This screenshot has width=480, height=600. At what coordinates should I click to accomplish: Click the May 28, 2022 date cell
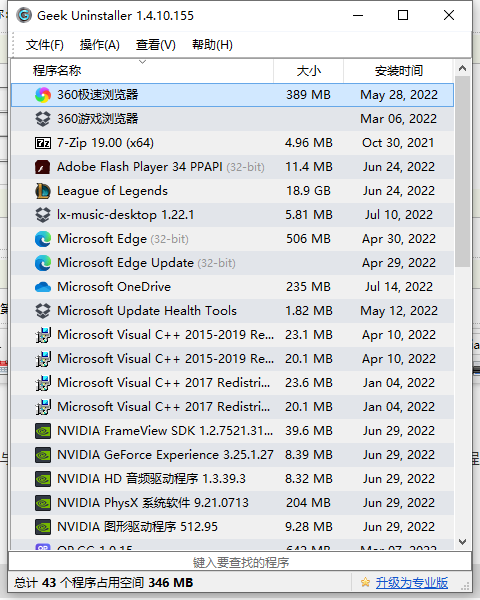coord(399,95)
